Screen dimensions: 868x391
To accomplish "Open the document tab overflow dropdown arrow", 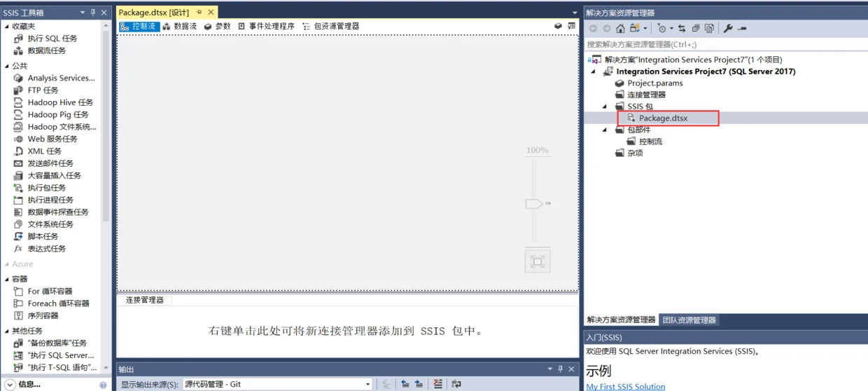I will point(575,13).
